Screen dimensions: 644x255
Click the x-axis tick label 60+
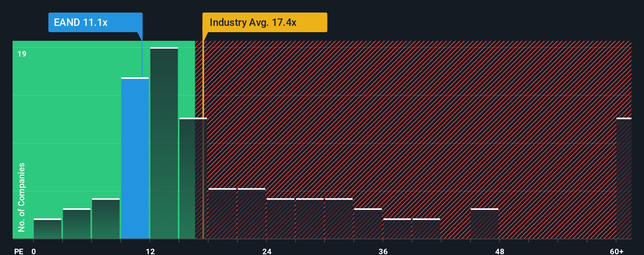pyautogui.click(x=617, y=251)
